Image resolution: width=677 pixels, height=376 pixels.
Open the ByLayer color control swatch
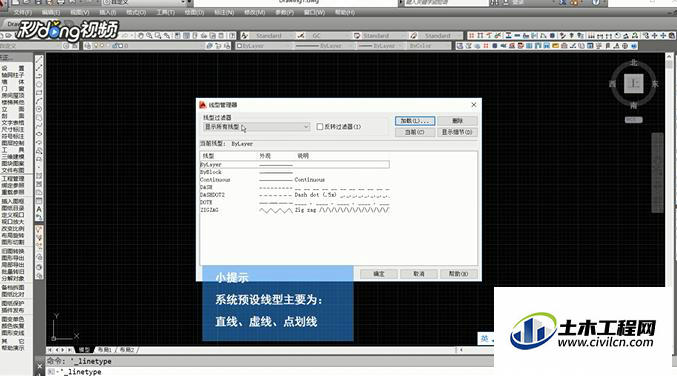click(x=263, y=46)
